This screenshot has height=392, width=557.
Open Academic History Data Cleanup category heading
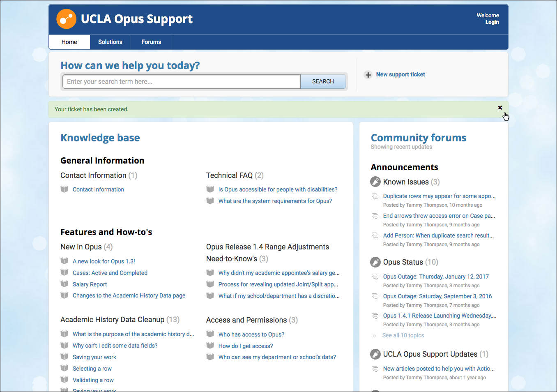pyautogui.click(x=112, y=320)
